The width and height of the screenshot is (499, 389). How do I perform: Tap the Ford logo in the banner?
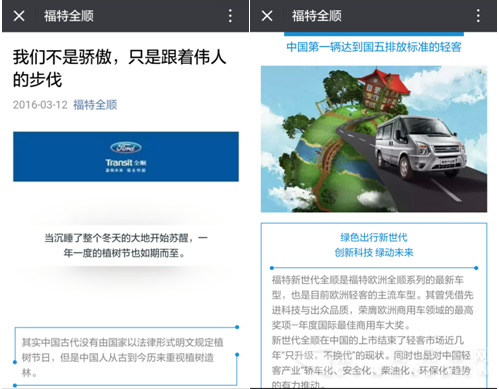click(x=126, y=147)
